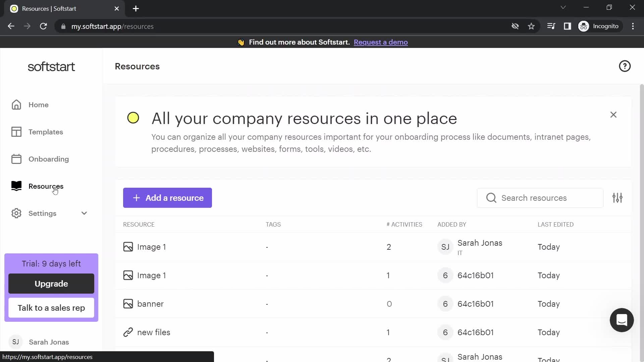Click the link icon for new files
Screen dimensions: 644x362
(128, 332)
